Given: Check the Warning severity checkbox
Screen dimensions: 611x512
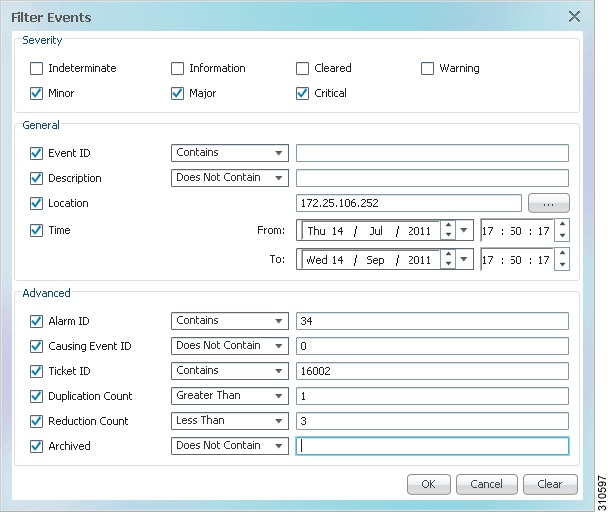Looking at the screenshot, I should click(x=427, y=69).
